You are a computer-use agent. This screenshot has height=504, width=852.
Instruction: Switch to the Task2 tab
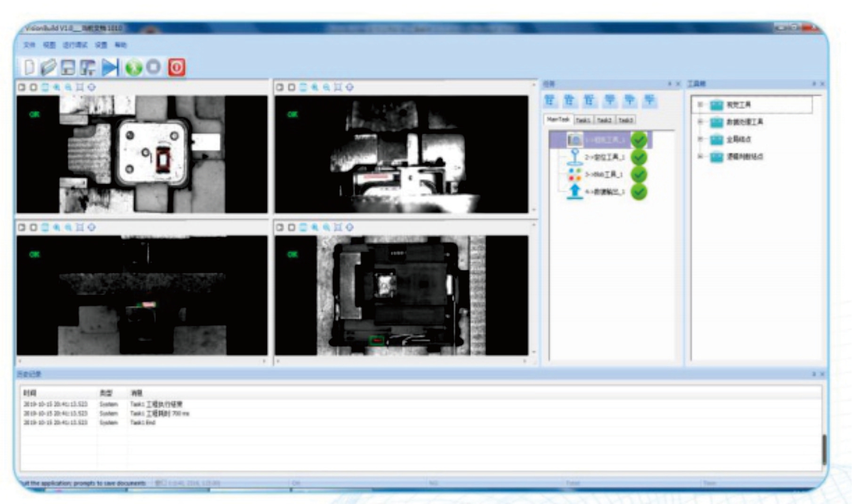tap(604, 120)
